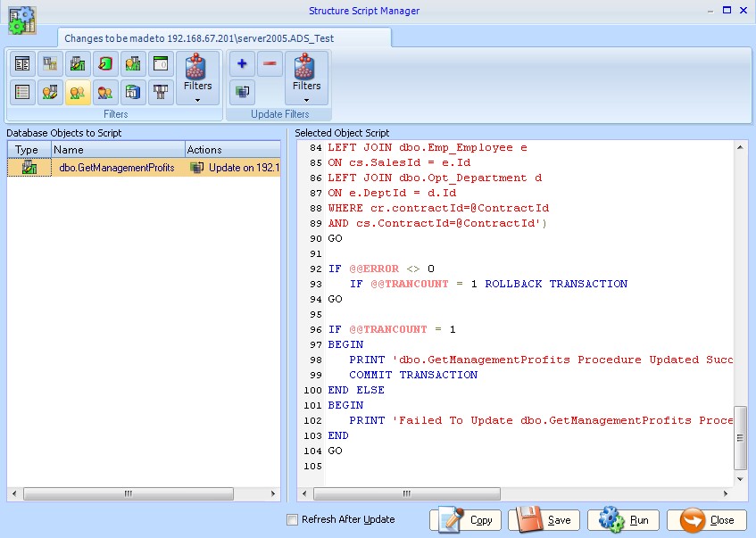Click the red scroll object filter icon
This screenshot has height=538, width=756.
coord(105,64)
